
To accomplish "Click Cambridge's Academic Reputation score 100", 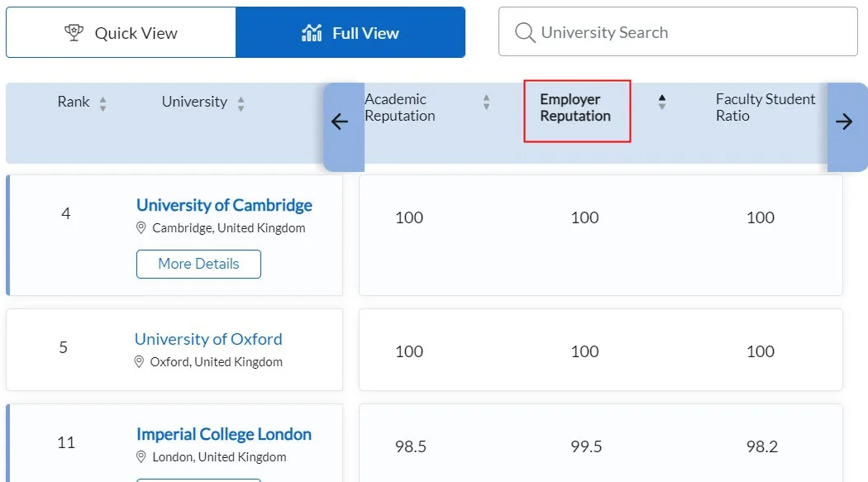I will [x=409, y=217].
